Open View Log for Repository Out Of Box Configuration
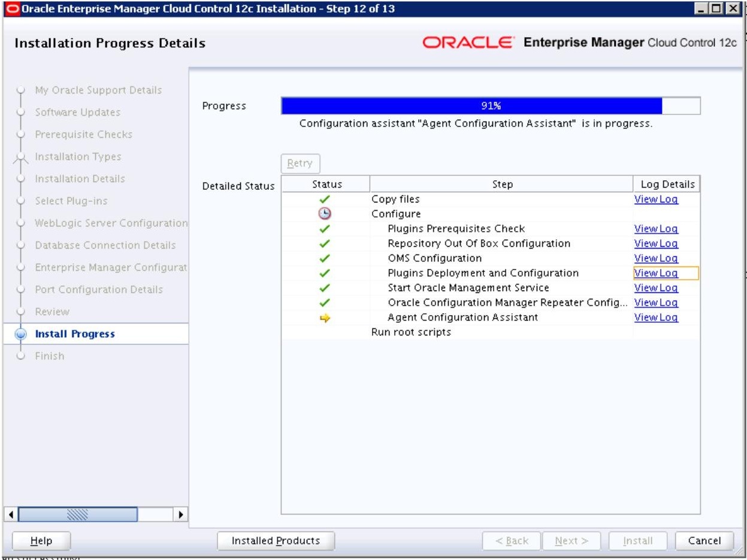 (x=656, y=244)
